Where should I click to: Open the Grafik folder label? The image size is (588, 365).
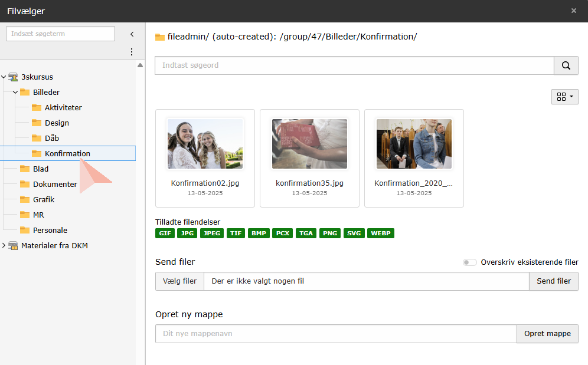tap(44, 200)
